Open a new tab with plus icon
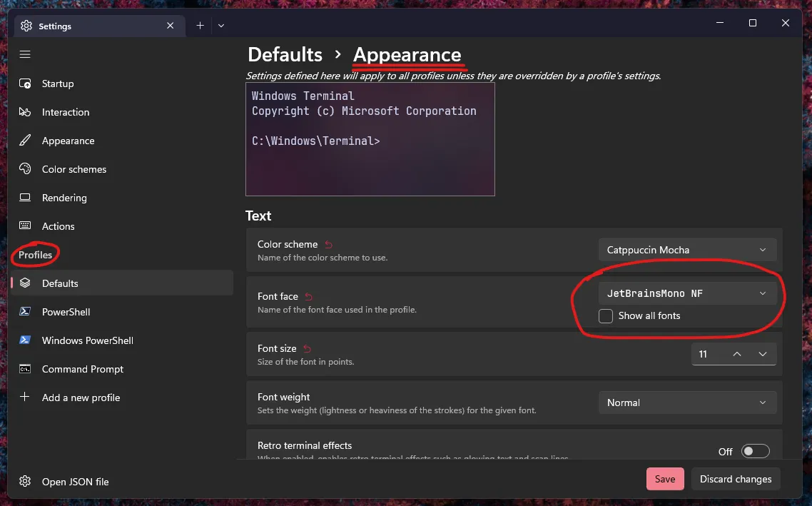812x506 pixels. point(200,26)
